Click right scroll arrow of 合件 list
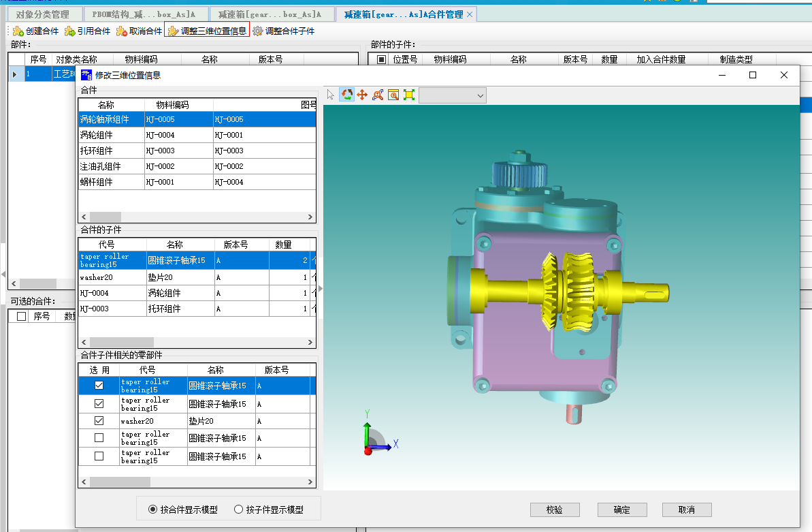Image resolution: width=812 pixels, height=532 pixels. pyautogui.click(x=310, y=217)
